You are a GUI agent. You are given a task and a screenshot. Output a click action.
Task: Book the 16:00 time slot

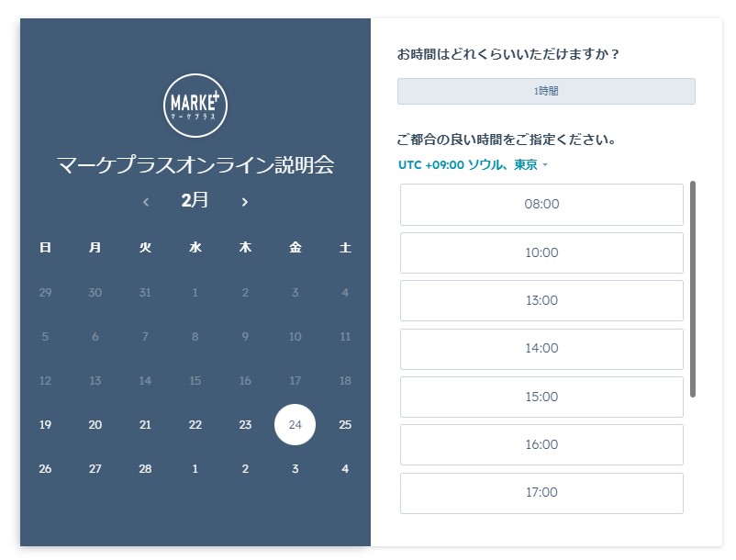tap(541, 444)
